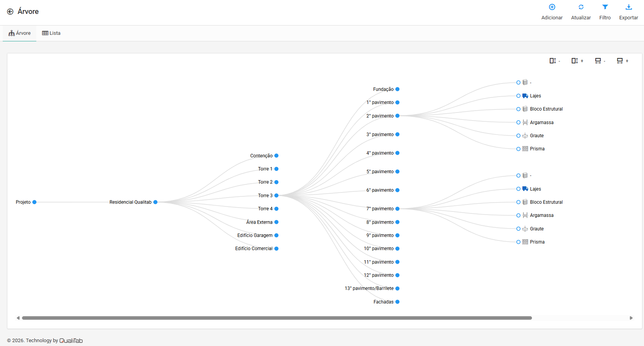Click the Prisma brick icon under 2° pavimento
This screenshot has height=346, width=644.
pos(525,149)
